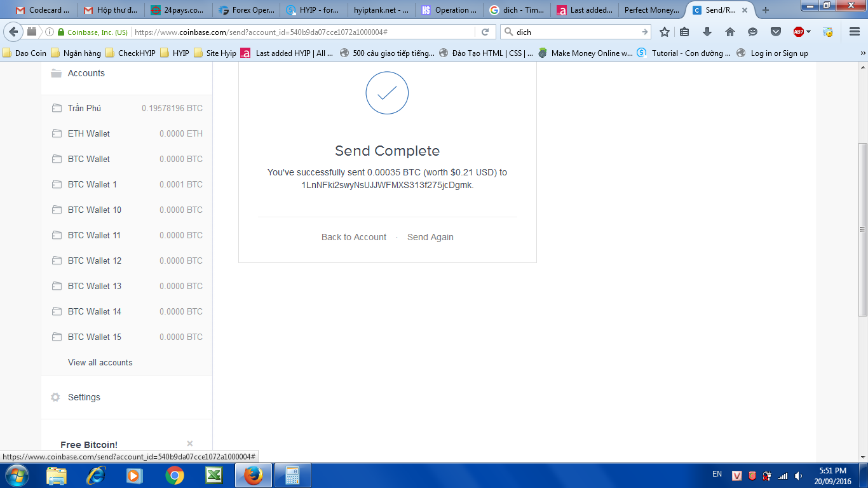Image resolution: width=868 pixels, height=488 pixels.
Task: Open the Site Hyip bookmark folder
Action: pyautogui.click(x=215, y=53)
